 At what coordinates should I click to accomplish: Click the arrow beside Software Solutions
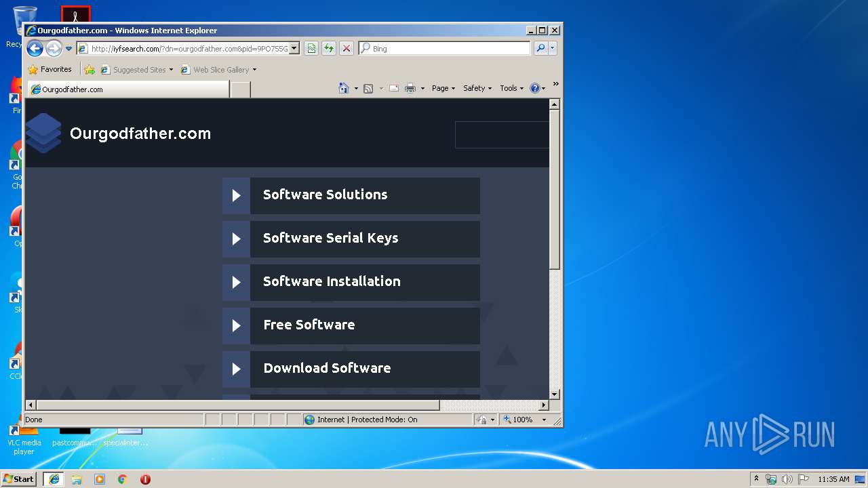tap(236, 195)
